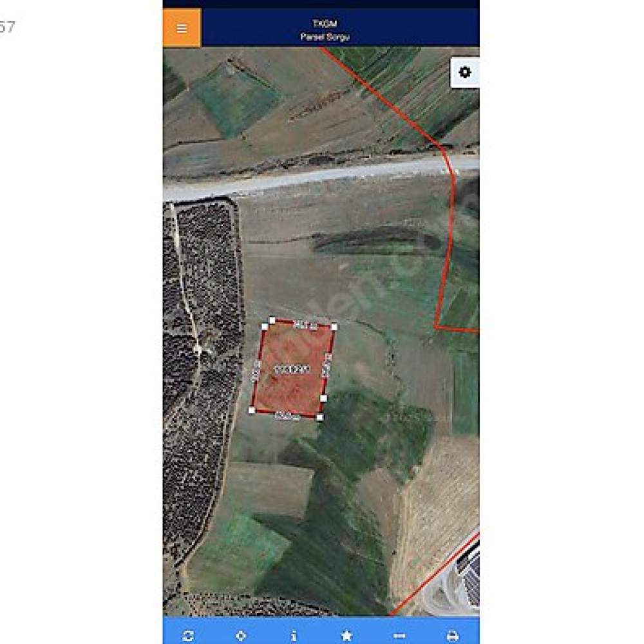Print the parcel map with printer icon

452,636
